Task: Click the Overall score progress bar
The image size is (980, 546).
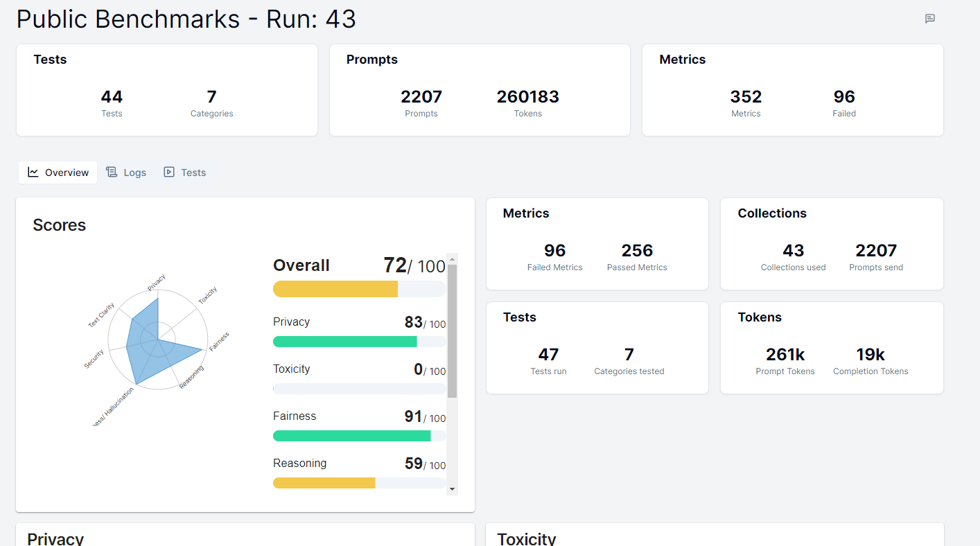Action: (x=359, y=289)
